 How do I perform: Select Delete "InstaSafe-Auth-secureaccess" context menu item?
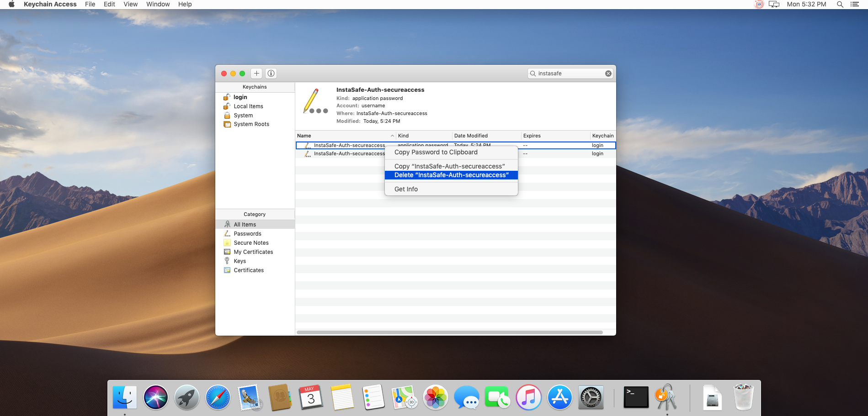pos(451,175)
